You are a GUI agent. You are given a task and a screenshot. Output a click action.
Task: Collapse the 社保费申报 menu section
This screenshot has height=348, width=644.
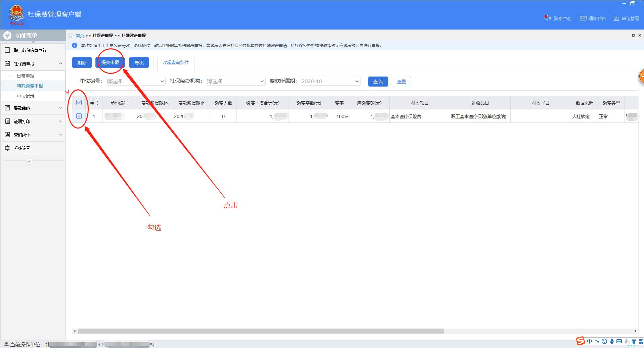[x=60, y=63]
